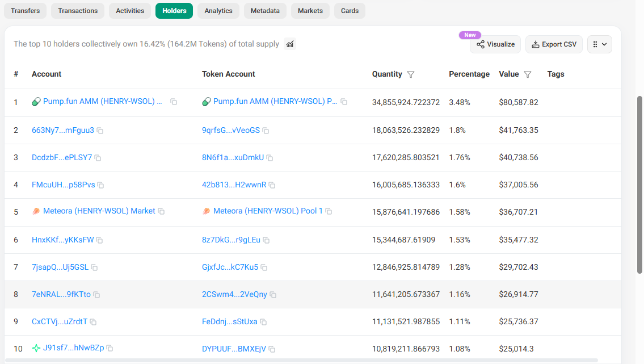Switch to the Metadata tab
Screen dimensions: 644x364
[264, 10]
